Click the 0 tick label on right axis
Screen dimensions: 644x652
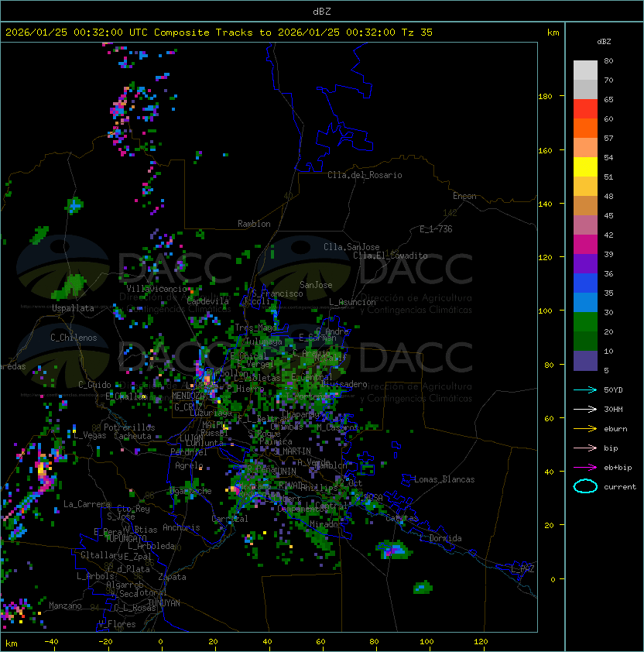(x=553, y=580)
